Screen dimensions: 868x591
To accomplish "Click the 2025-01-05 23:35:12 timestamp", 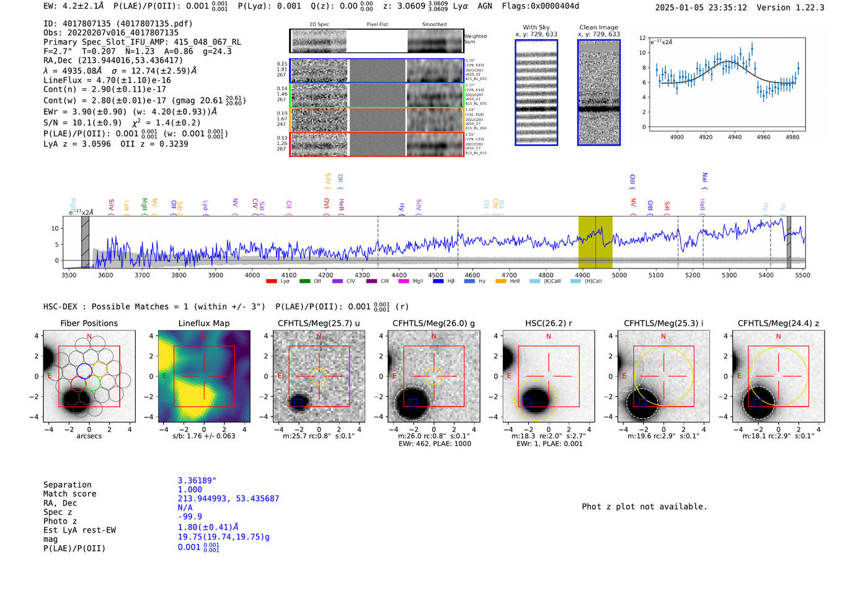I will point(701,7).
